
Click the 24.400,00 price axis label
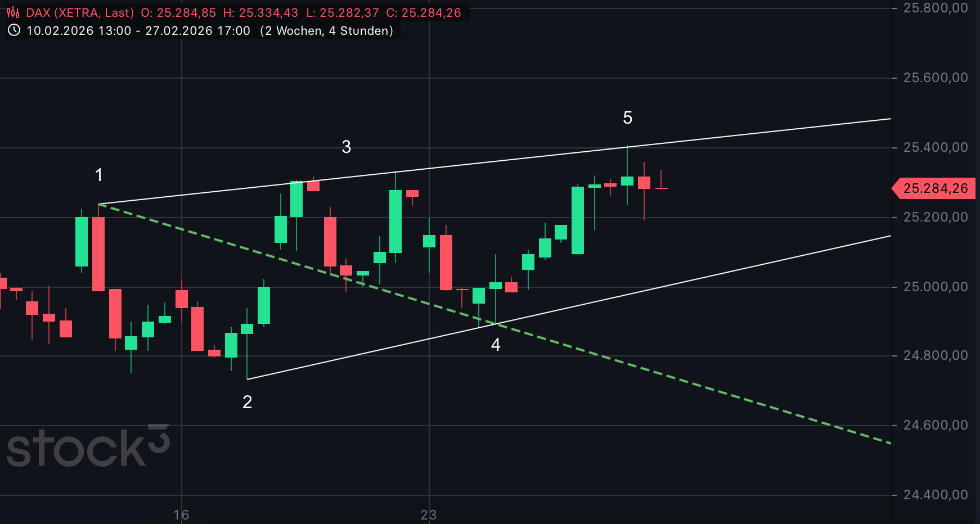[935, 495]
